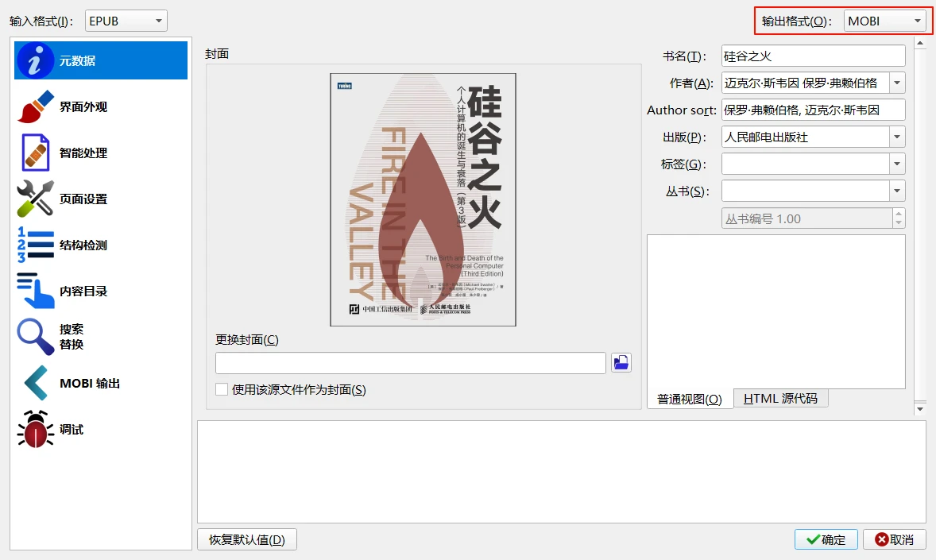The image size is (936, 560).
Task: Open 内容目录 pointing hand icon
Action: (35, 291)
